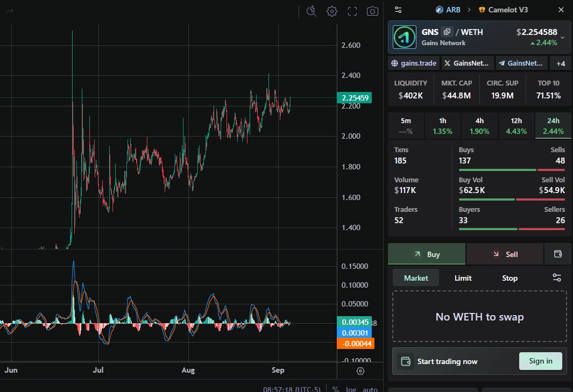Click the MKT. CAP $44.8M stat
This screenshot has height=392, width=573.
click(x=456, y=89)
